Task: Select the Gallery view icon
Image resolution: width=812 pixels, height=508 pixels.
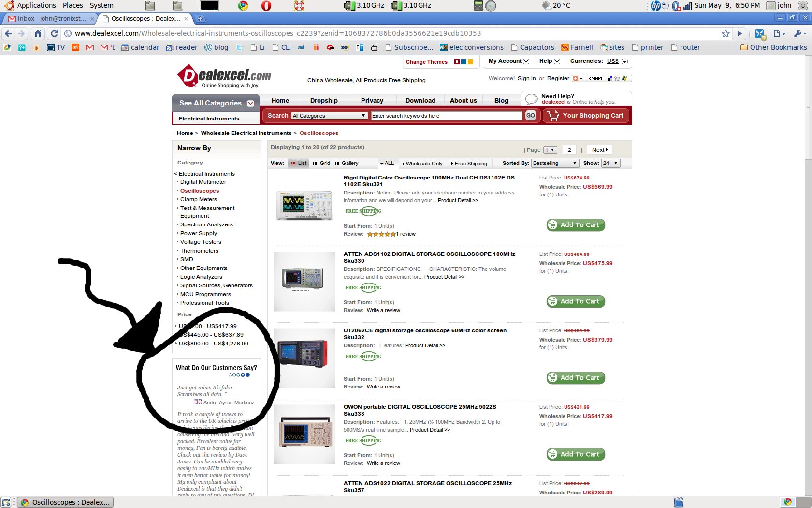Action: tap(336, 163)
